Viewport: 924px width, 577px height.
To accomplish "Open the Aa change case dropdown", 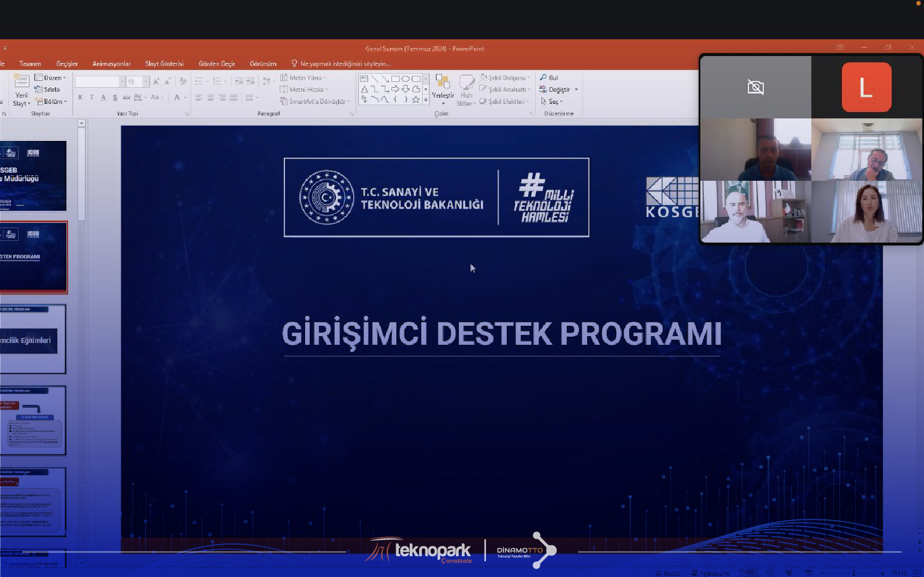I will tap(156, 98).
